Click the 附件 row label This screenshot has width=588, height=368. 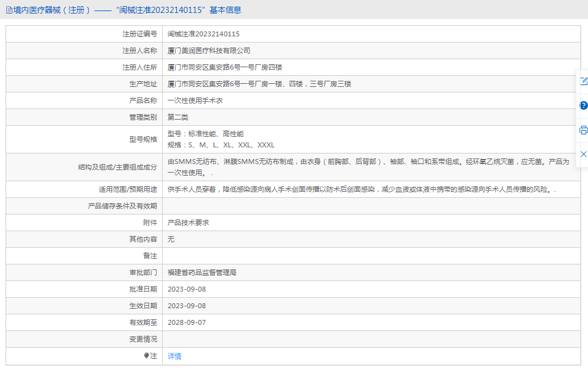coord(150,223)
